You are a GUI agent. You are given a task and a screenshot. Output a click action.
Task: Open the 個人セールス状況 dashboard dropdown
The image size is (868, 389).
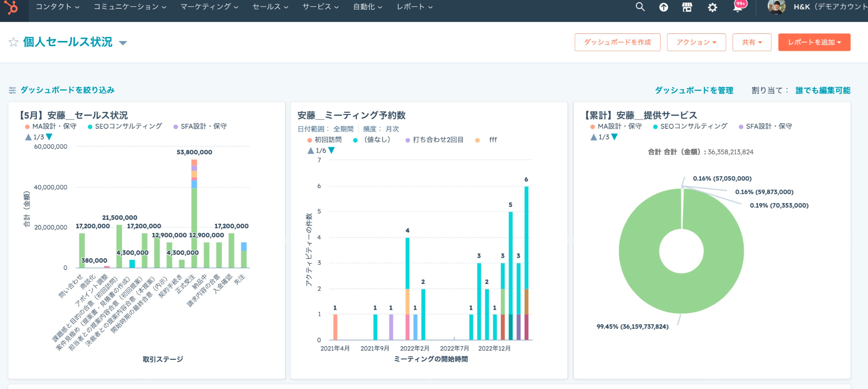click(123, 43)
